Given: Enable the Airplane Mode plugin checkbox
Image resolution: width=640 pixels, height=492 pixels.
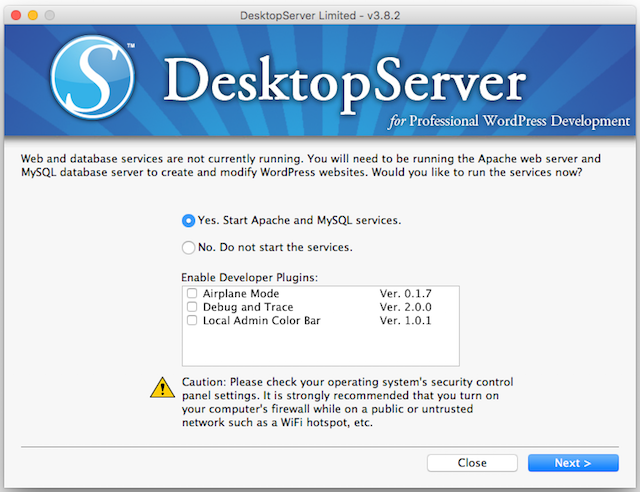Looking at the screenshot, I should point(192,293).
